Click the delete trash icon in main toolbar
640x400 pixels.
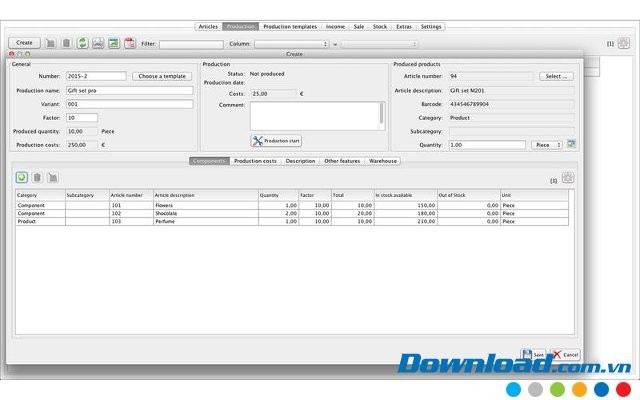coord(66,44)
